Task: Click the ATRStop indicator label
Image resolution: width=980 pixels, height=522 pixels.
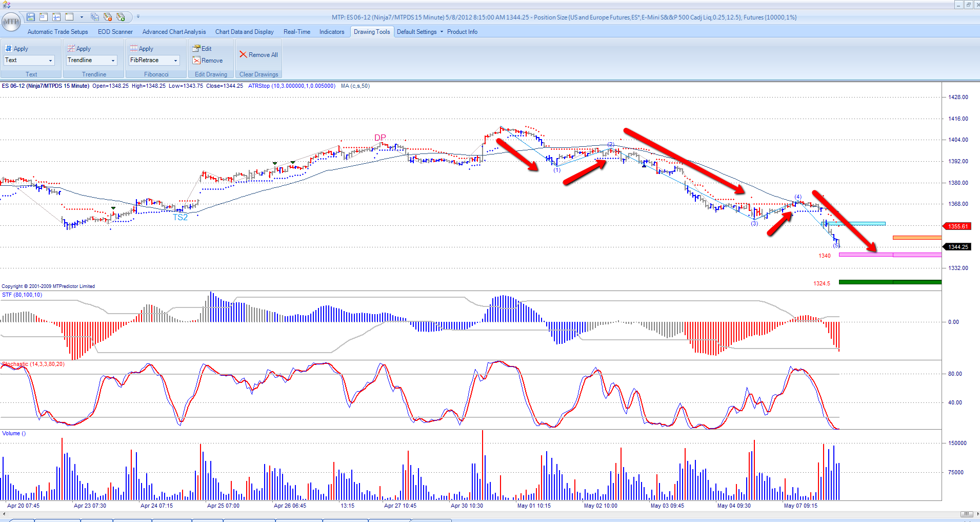Action: (292, 86)
